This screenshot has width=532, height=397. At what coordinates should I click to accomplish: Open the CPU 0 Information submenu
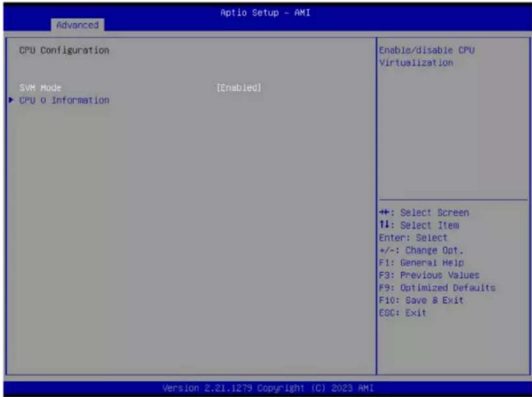pos(64,100)
